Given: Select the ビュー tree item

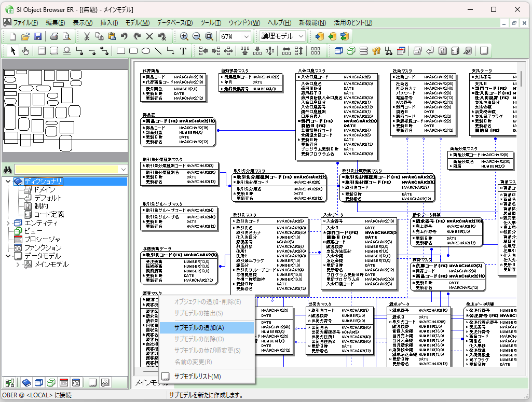Looking at the screenshot, I should click(x=33, y=231).
